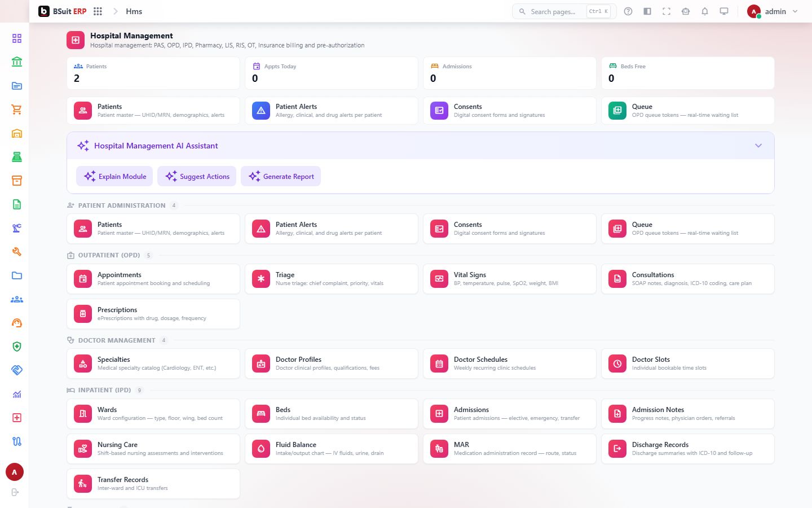This screenshot has height=508, width=812.
Task: Open the Fluid Balance card
Action: coord(331,449)
